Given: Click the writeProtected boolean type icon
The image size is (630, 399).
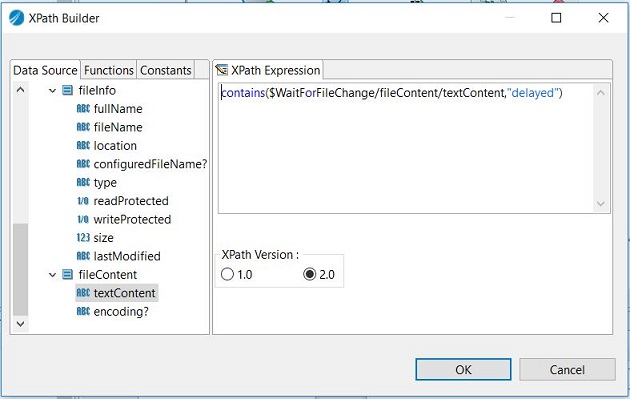Looking at the screenshot, I should (83, 219).
